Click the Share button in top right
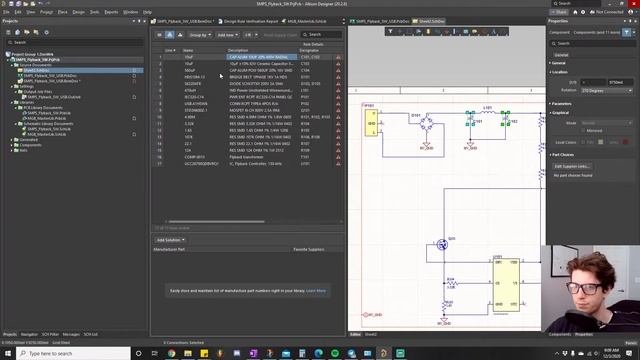Viewport: 640px width, 360px height. coord(559,12)
